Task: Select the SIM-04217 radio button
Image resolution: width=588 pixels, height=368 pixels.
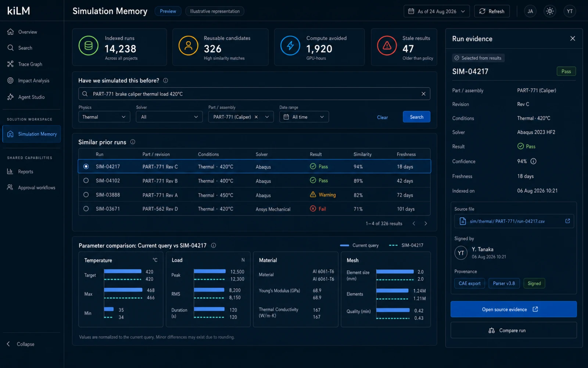Action: [86, 167]
